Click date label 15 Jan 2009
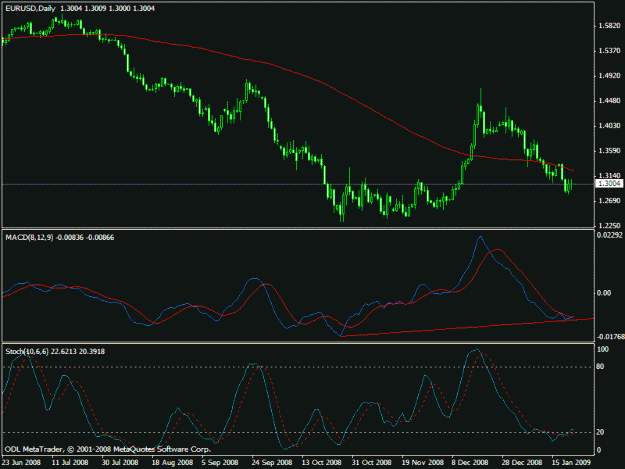The width and height of the screenshot is (625, 469). tap(571, 462)
